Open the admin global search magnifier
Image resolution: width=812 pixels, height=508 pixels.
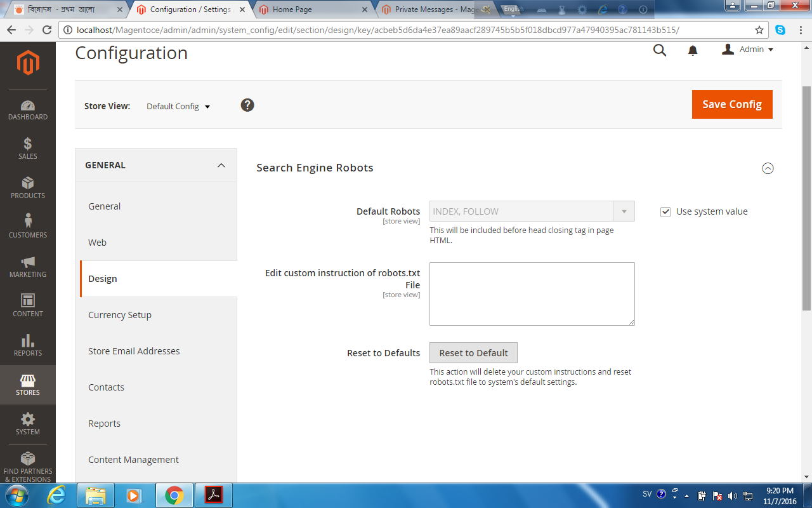pos(659,50)
